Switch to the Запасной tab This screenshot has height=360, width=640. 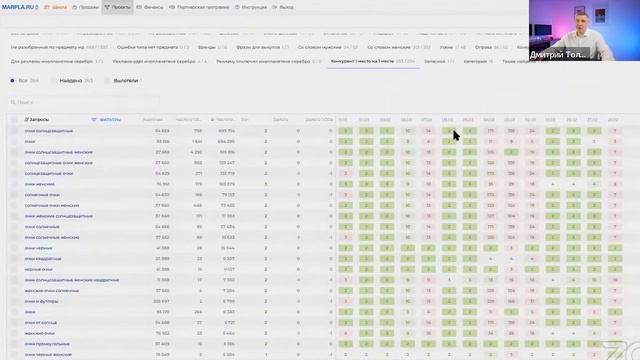[439, 61]
